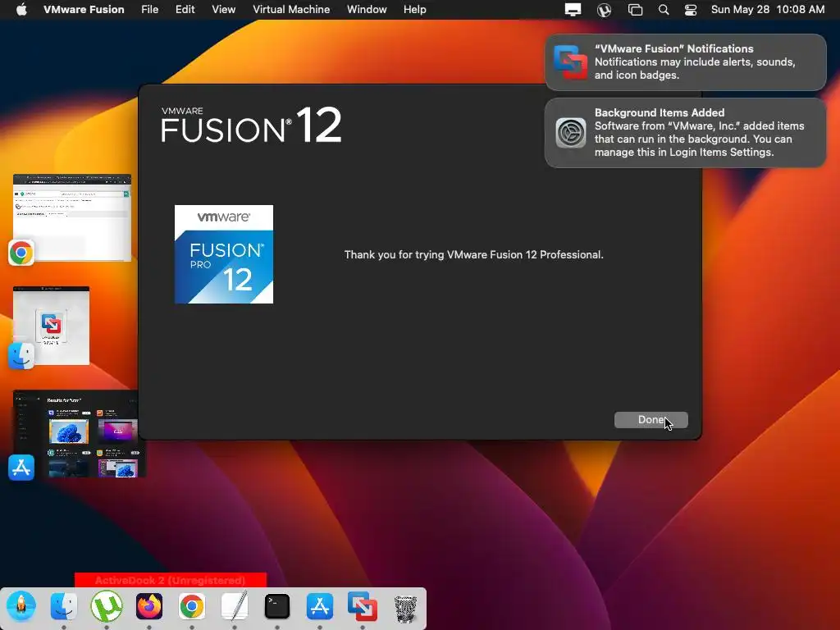Open Control Center from menu bar
The height and width of the screenshot is (630, 840).
tap(691, 10)
